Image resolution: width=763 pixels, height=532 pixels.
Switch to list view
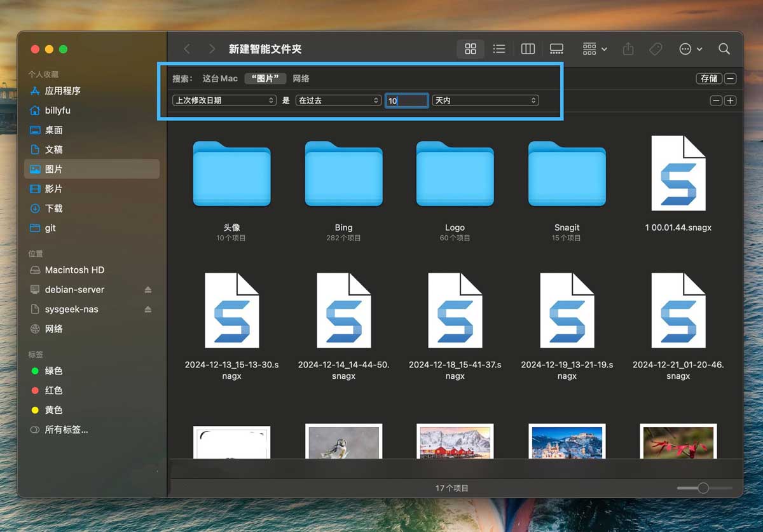[x=499, y=49]
